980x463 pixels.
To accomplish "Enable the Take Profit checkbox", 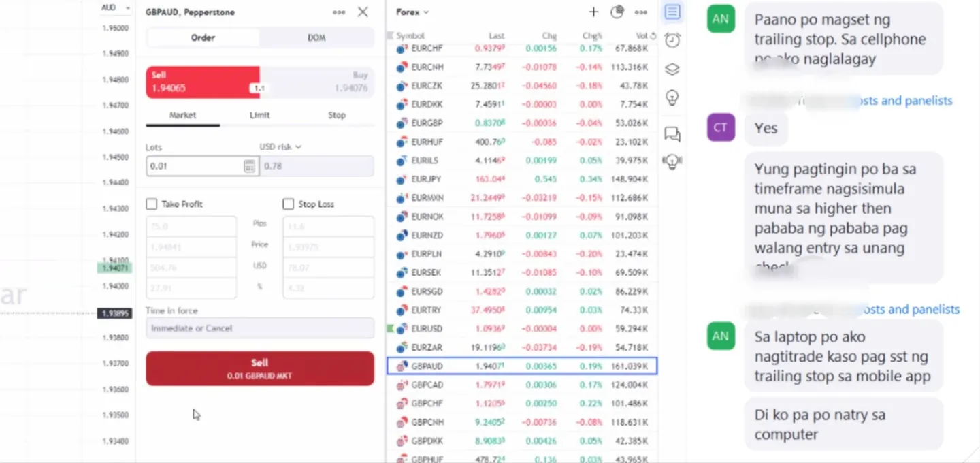I will pyautogui.click(x=152, y=204).
